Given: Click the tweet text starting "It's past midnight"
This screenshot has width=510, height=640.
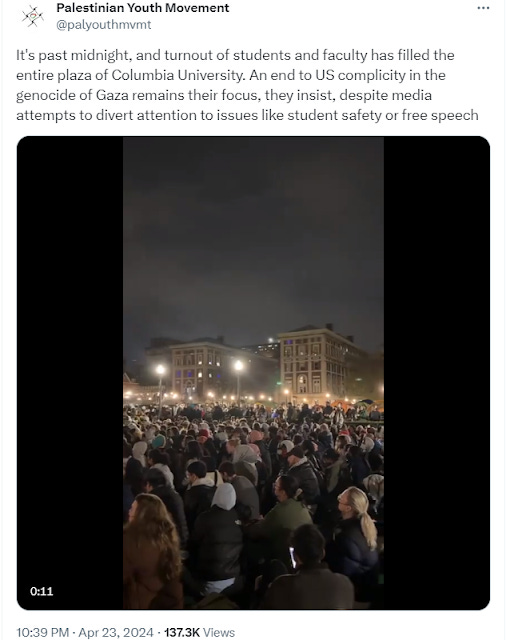Looking at the screenshot, I should (247, 85).
